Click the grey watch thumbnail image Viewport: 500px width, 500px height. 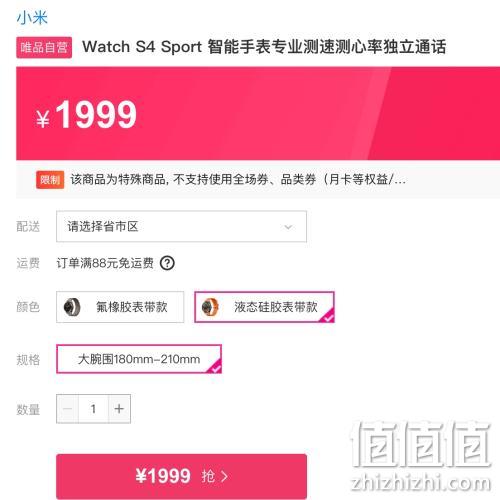[x=72, y=307]
